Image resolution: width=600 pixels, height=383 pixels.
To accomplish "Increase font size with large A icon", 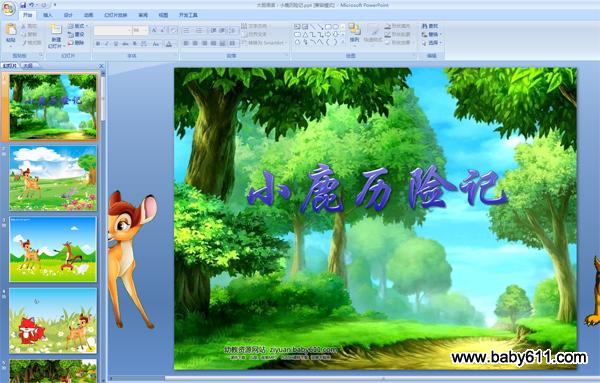I will pyautogui.click(x=154, y=30).
